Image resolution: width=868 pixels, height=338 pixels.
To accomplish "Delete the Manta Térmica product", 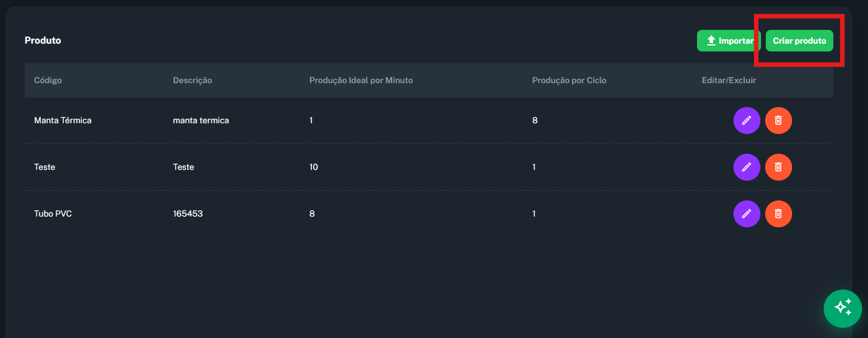I will click(x=778, y=121).
